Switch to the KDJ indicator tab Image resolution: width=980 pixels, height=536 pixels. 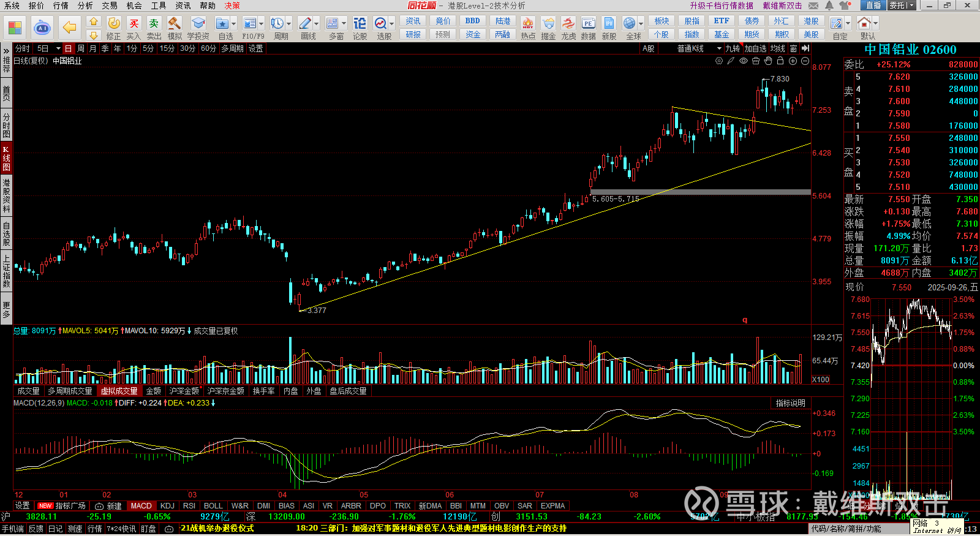coord(167,506)
